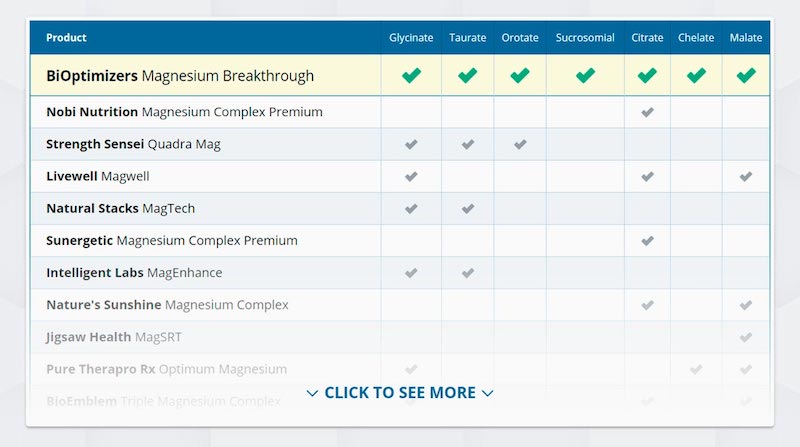Image resolution: width=800 pixels, height=447 pixels.
Task: Click BiOptimizers green Glycinate checkmark
Action: click(x=411, y=76)
